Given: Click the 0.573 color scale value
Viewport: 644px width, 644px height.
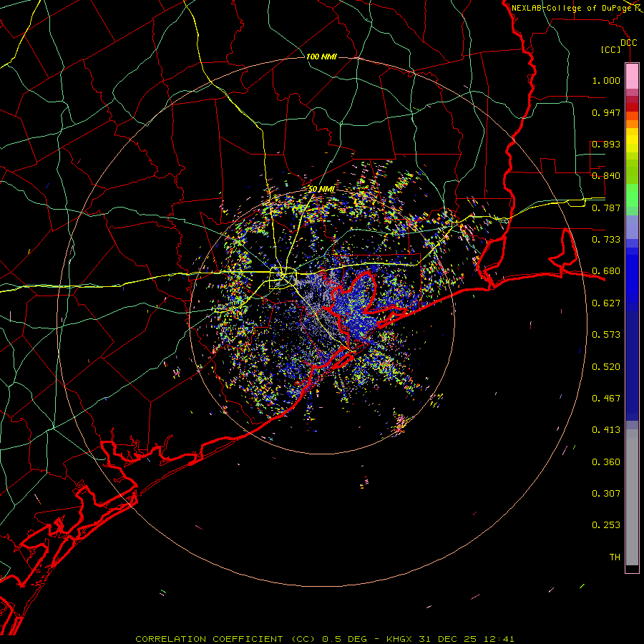Looking at the screenshot, I should point(606,335).
